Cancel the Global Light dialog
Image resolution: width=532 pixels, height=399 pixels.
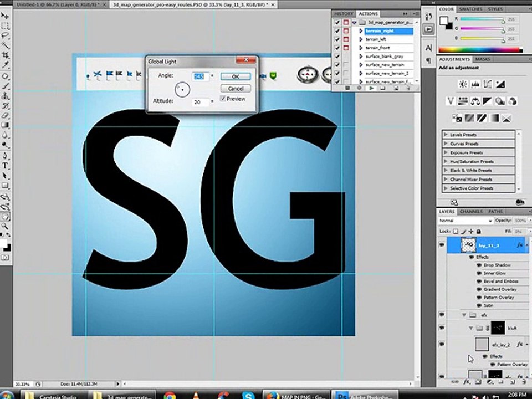pyautogui.click(x=235, y=89)
